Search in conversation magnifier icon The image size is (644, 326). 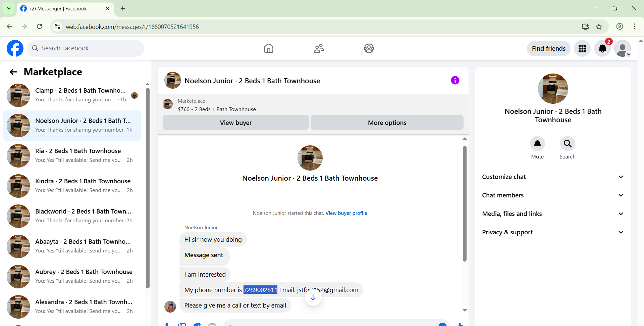(568, 144)
